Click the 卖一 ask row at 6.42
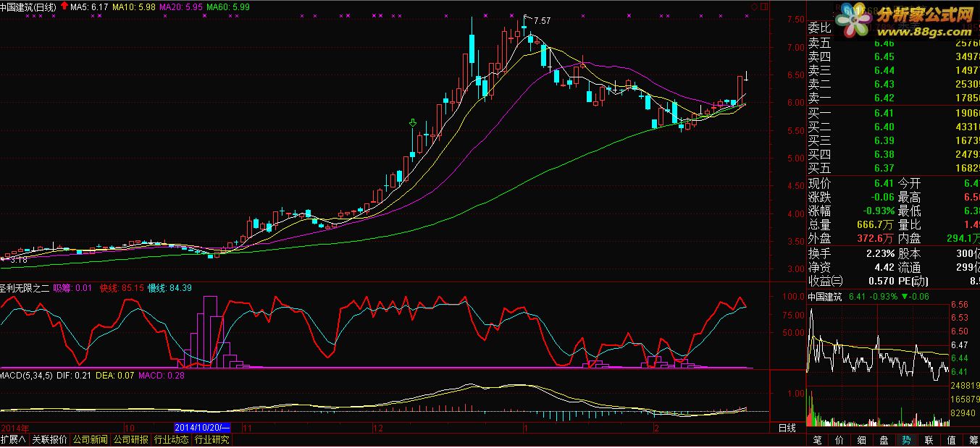This screenshot has width=980, height=448. pos(893,98)
